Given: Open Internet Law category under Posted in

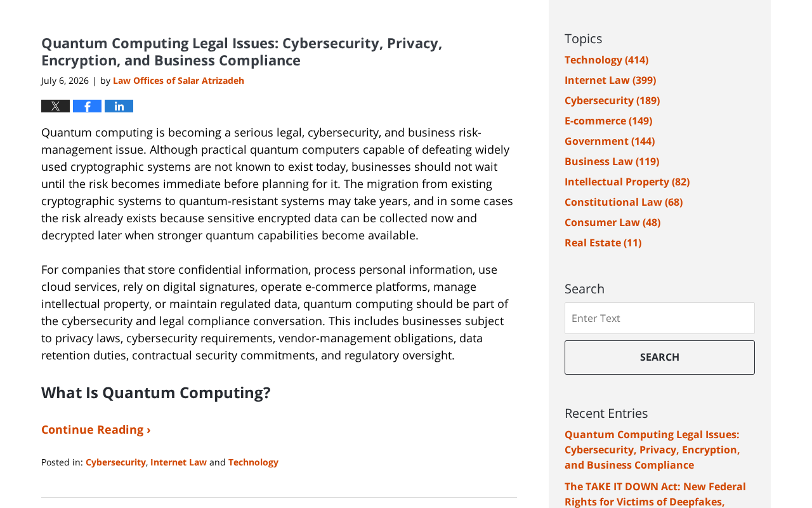Looking at the screenshot, I should click(178, 462).
